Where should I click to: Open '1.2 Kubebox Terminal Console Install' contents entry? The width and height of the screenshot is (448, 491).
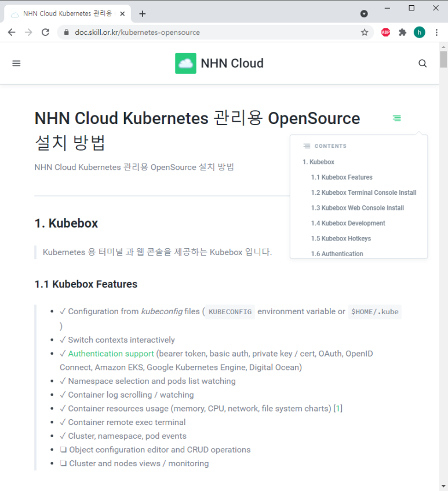(x=363, y=192)
